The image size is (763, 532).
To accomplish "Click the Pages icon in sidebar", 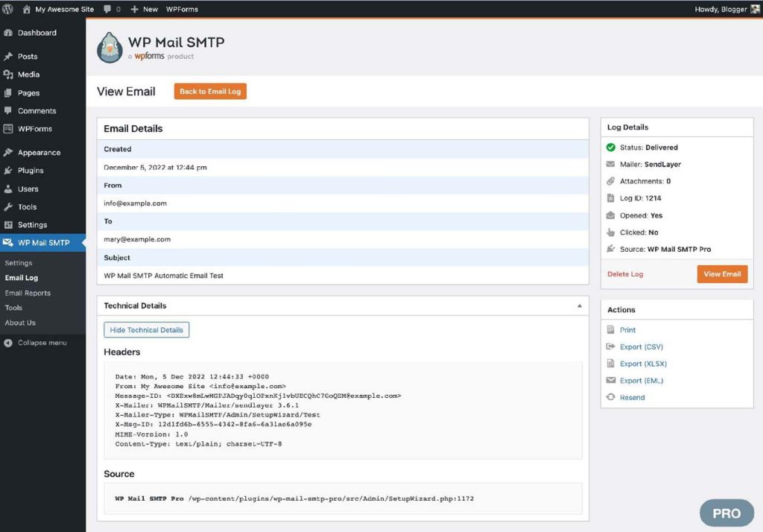I will click(x=7, y=92).
